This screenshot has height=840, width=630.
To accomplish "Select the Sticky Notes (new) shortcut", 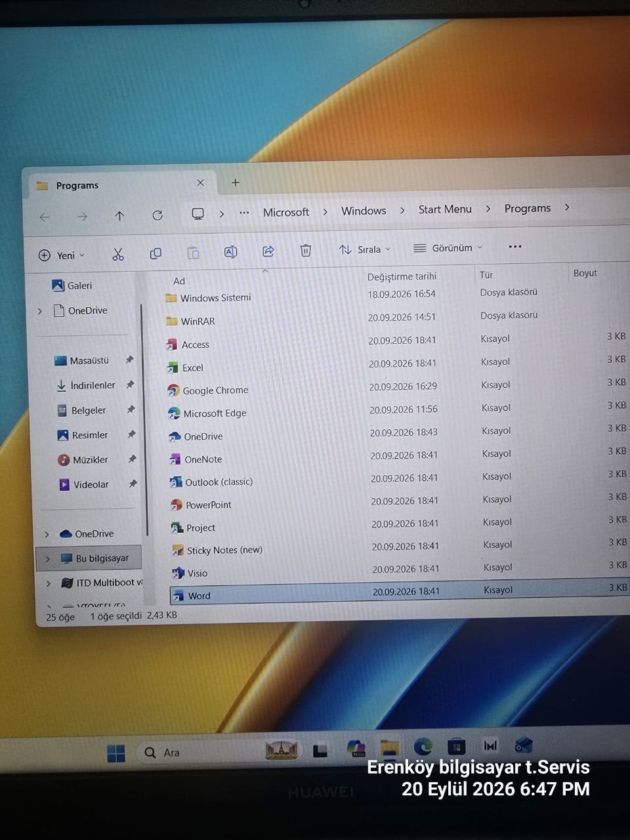I will (x=217, y=550).
